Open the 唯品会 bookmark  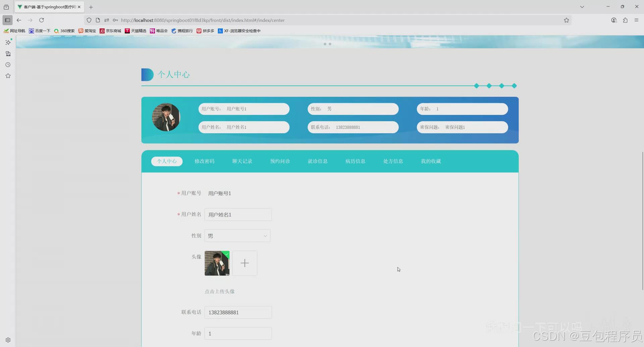(159, 31)
